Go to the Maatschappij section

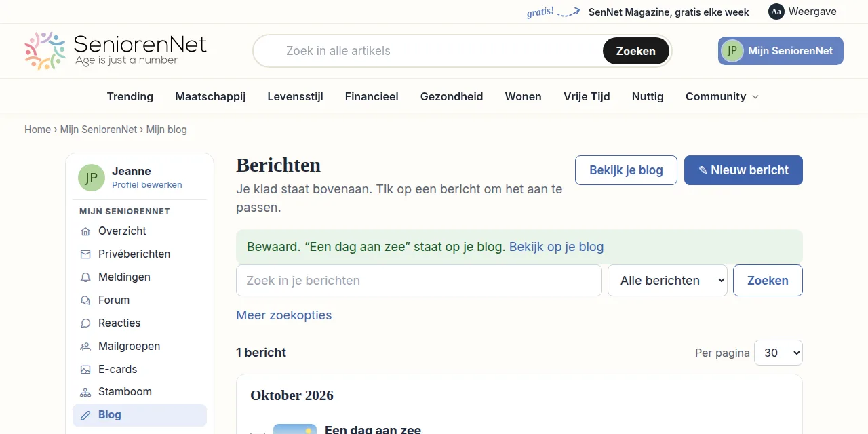click(x=210, y=96)
